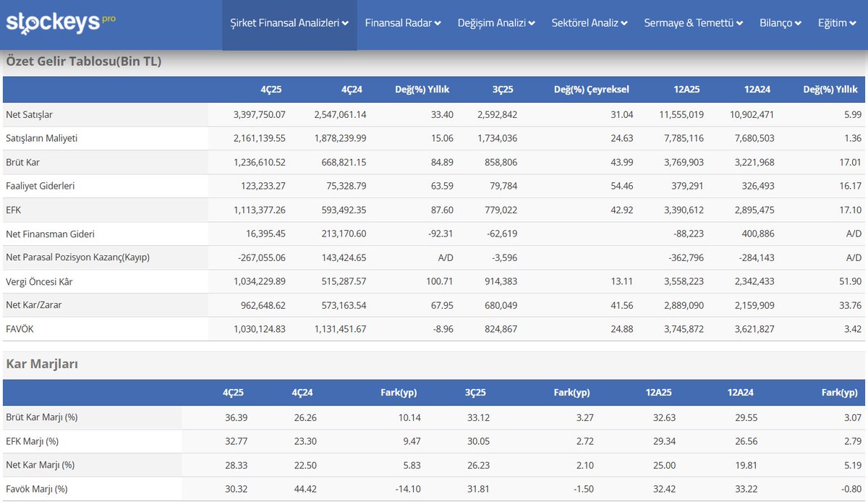Select the Satışların Maliyeti row label
This screenshot has height=504, width=868.
pos(41,138)
